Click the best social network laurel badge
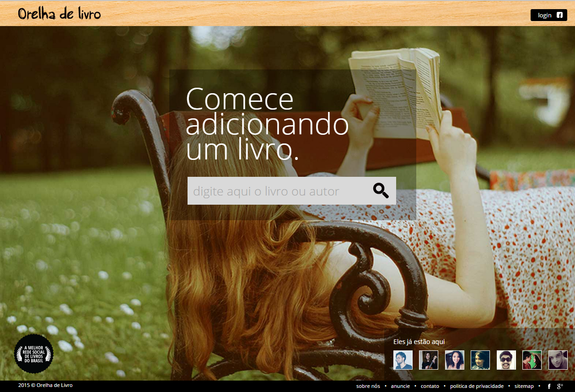The image size is (575, 392). [34, 354]
